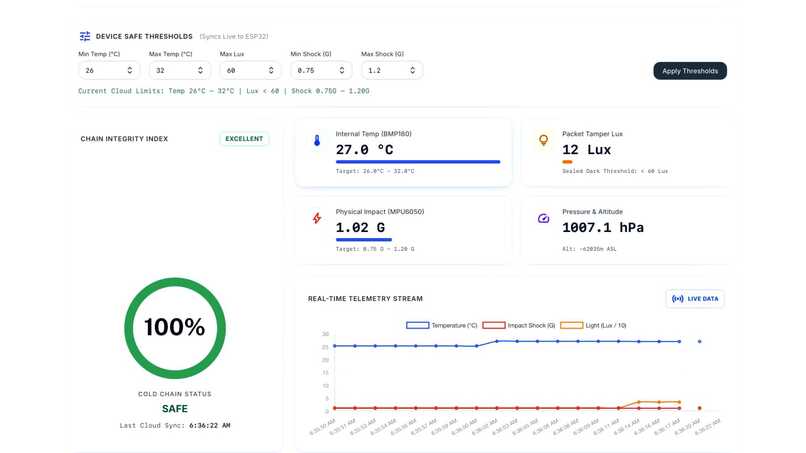This screenshot has width=806, height=453.
Task: Click the gauge icon for Pressure & Altitude
Action: point(543,218)
